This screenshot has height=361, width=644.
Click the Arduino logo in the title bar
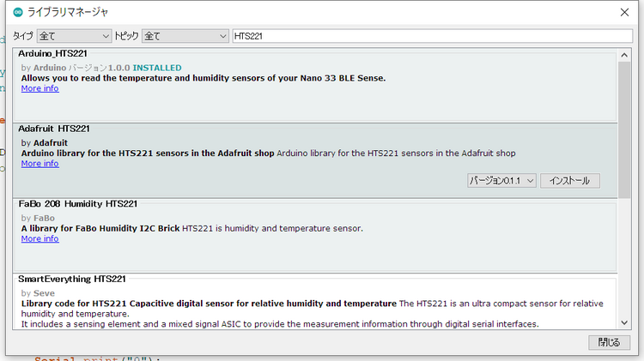coord(19,12)
